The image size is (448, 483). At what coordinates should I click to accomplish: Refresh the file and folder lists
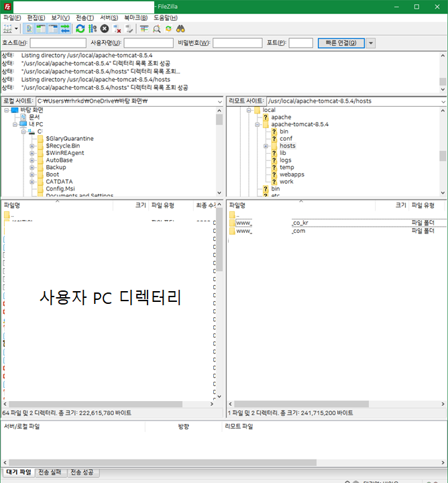80,29
